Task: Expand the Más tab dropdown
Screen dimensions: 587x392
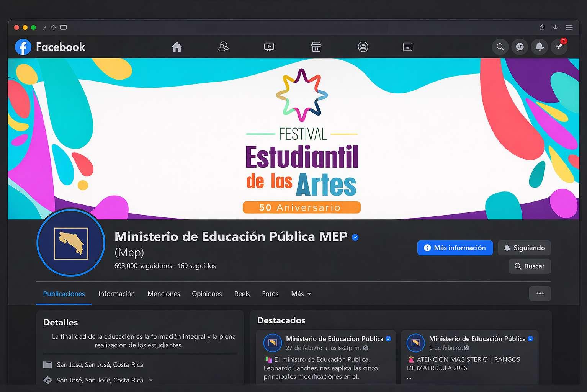Action: pos(301,294)
